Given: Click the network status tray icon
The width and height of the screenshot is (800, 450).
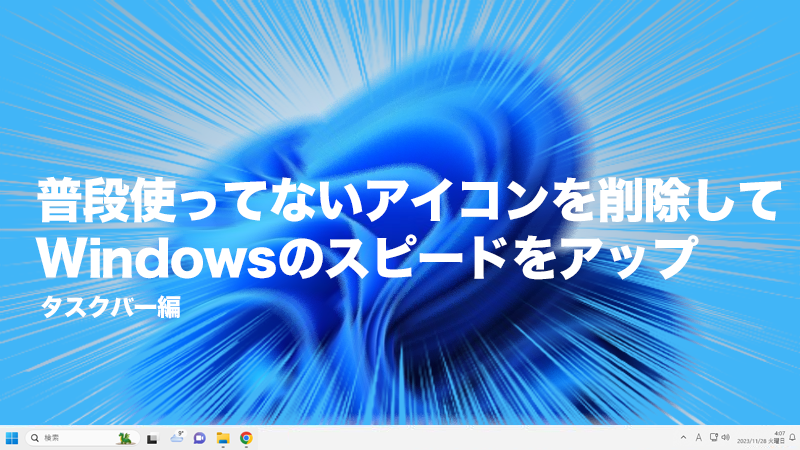Looking at the screenshot, I should (713, 438).
